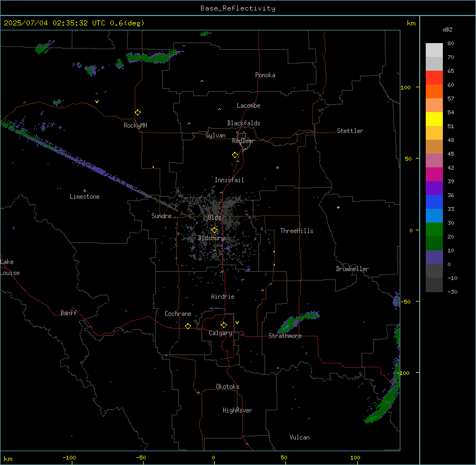Image resolution: width=476 pixels, height=465 pixels.
Task: Click the dBZ legend heading
Action: tap(447, 30)
